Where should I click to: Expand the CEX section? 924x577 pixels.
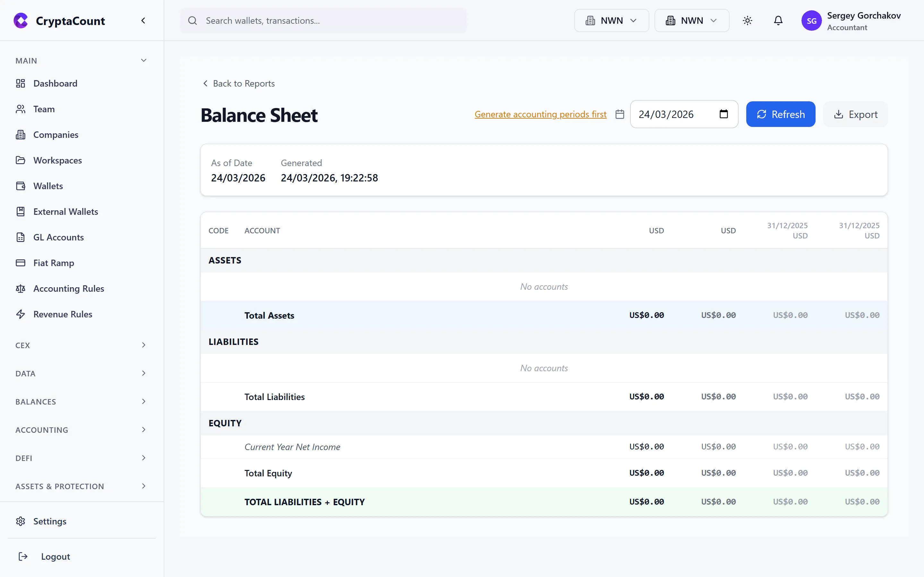click(x=80, y=345)
